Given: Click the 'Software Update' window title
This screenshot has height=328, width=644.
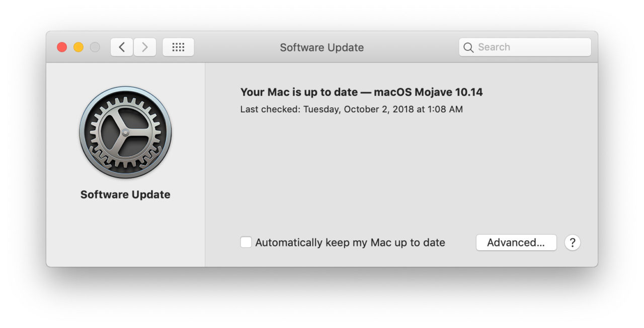Looking at the screenshot, I should 322,47.
